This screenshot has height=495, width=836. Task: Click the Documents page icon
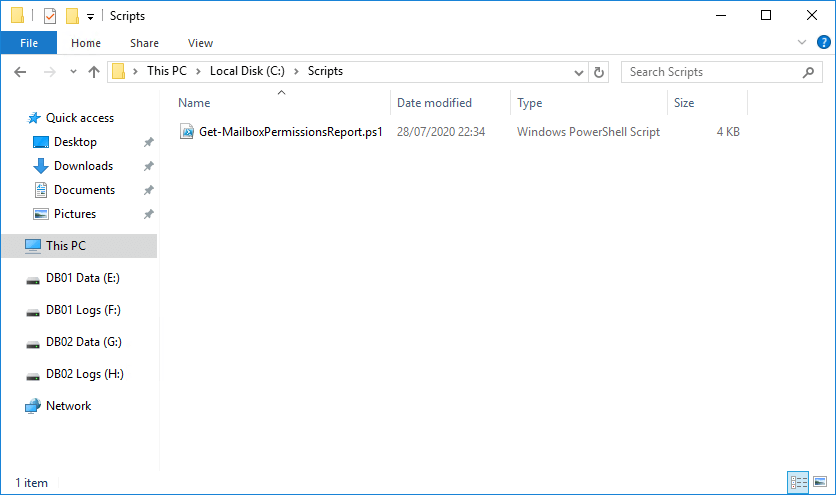(41, 190)
